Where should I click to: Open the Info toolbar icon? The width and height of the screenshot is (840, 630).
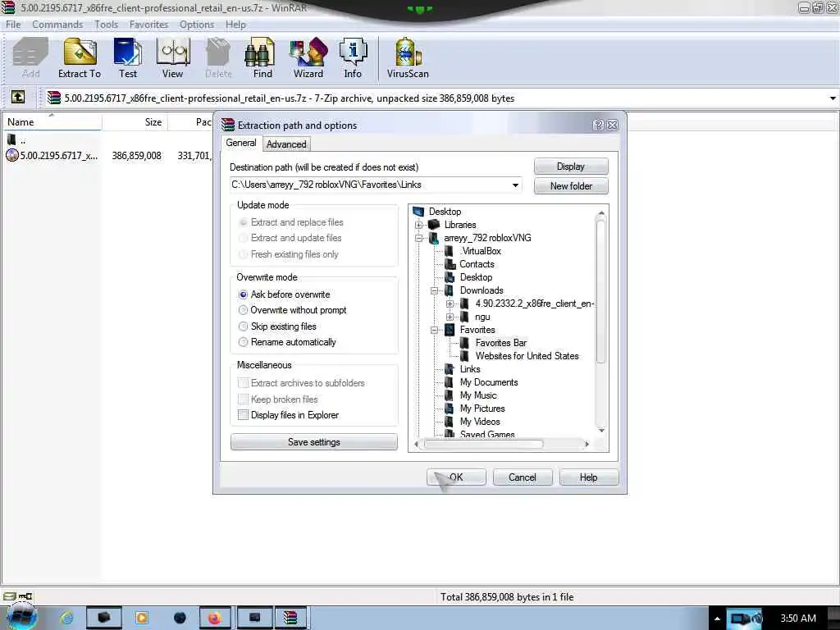353,58
